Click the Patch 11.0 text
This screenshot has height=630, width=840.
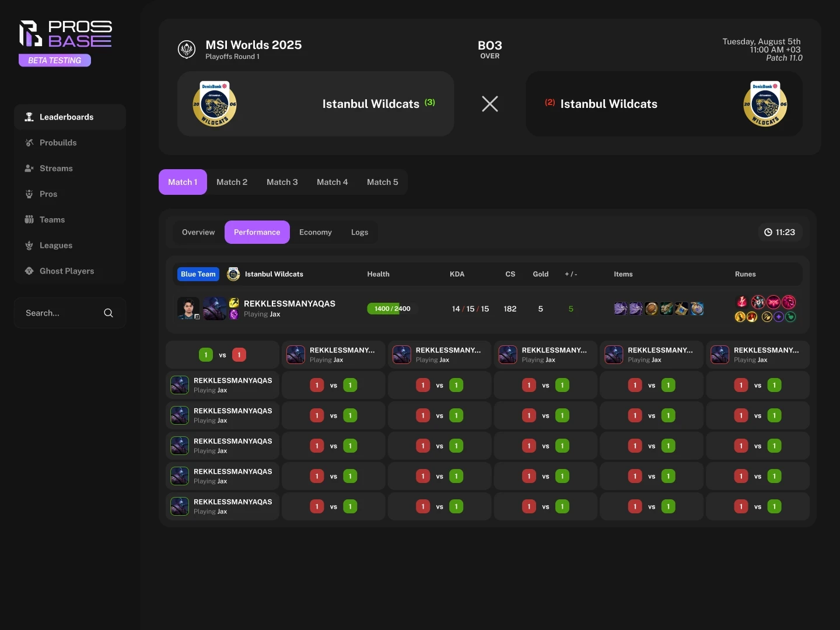pyautogui.click(x=784, y=58)
